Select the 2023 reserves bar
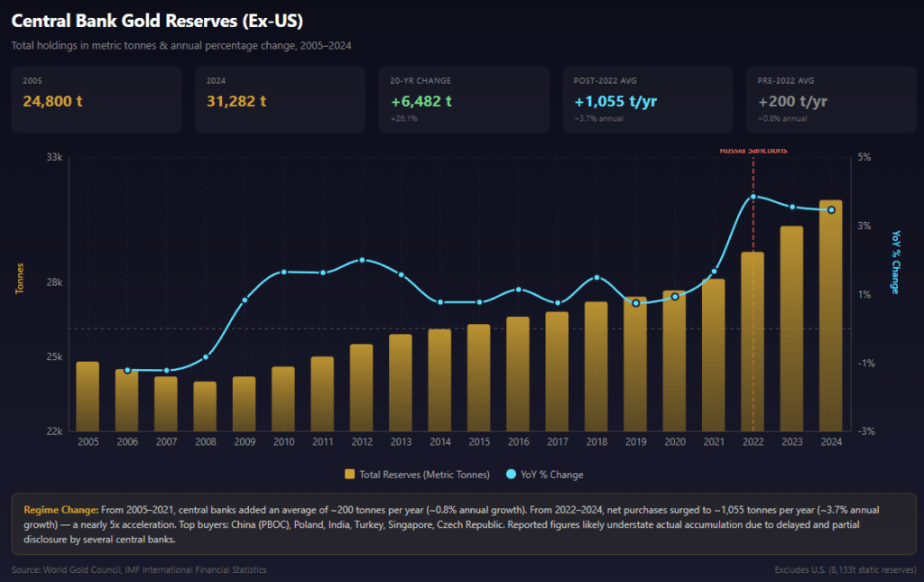 (791, 328)
